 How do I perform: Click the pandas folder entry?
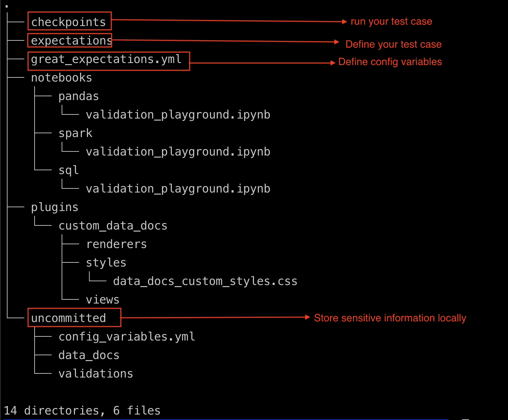pos(78,96)
